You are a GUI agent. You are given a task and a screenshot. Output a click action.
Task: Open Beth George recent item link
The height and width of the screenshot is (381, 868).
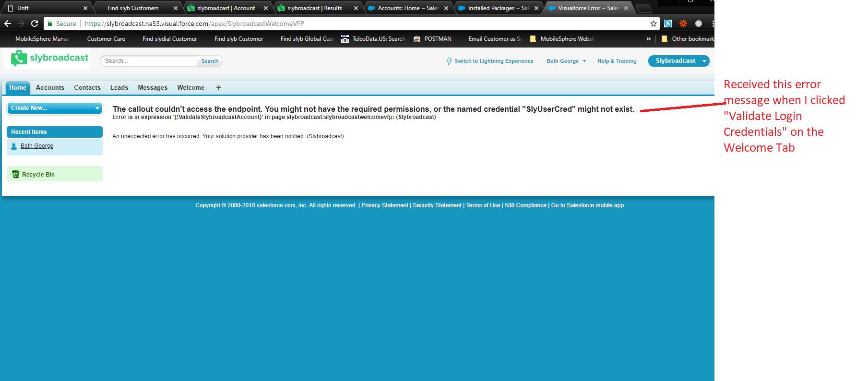coord(37,146)
